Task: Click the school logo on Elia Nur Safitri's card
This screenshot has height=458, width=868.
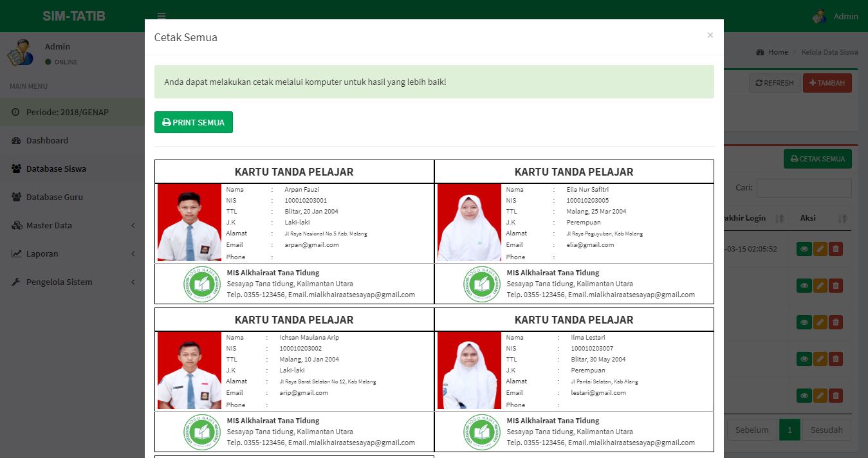Action: [483, 284]
